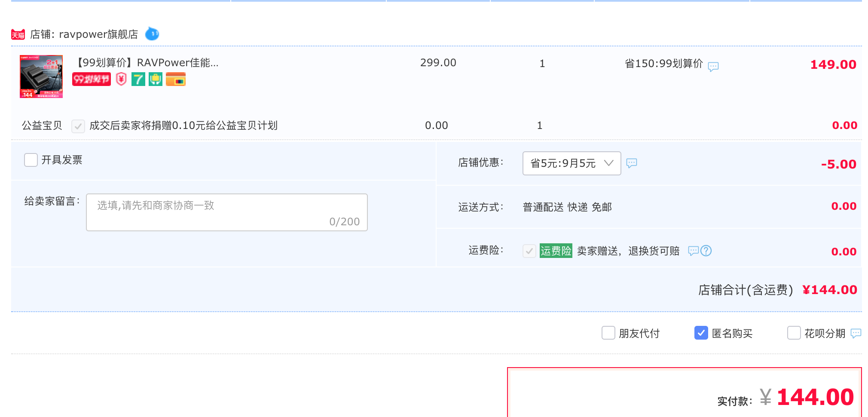The width and height of the screenshot is (868, 417).
Task: Click the comment bubble beside 花呗分期
Action: click(856, 333)
